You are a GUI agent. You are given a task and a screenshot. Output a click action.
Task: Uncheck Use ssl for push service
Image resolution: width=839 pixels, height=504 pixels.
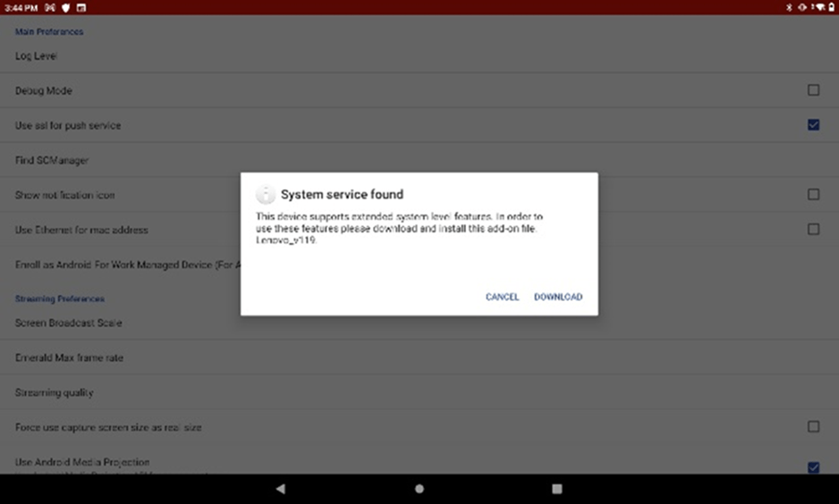coord(813,125)
